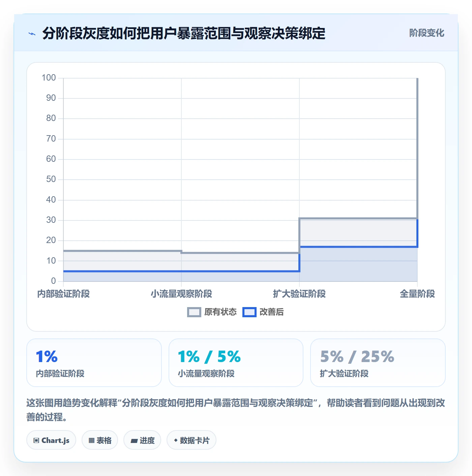Click the 5% / 25% metric value
The width and height of the screenshot is (472, 476).
coord(357,357)
